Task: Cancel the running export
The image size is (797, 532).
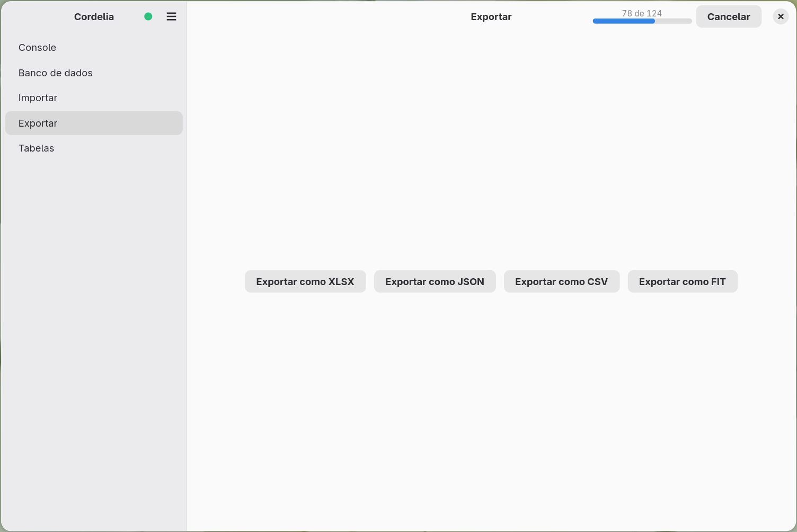Action: (x=729, y=16)
